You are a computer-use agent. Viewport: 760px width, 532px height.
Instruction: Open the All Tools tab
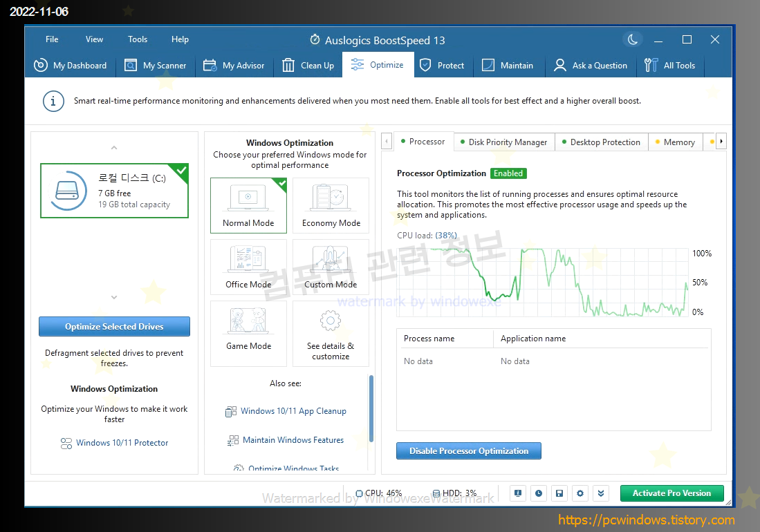[670, 66]
